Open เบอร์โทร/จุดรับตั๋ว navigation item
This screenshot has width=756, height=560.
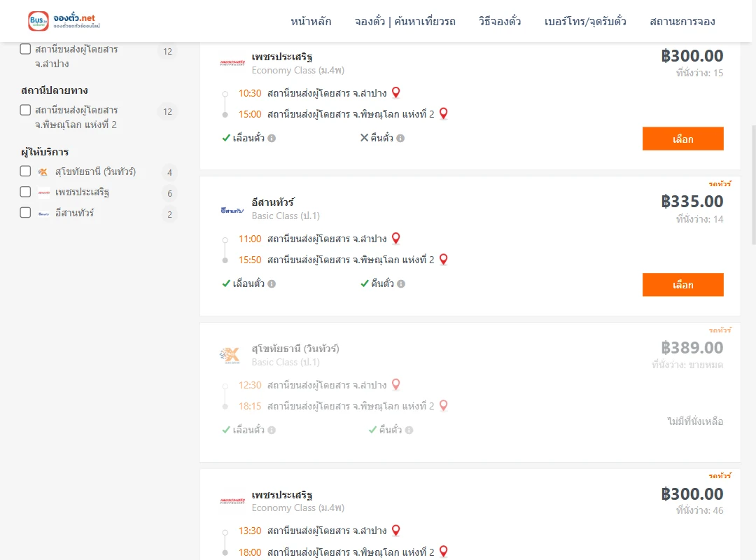coord(585,22)
